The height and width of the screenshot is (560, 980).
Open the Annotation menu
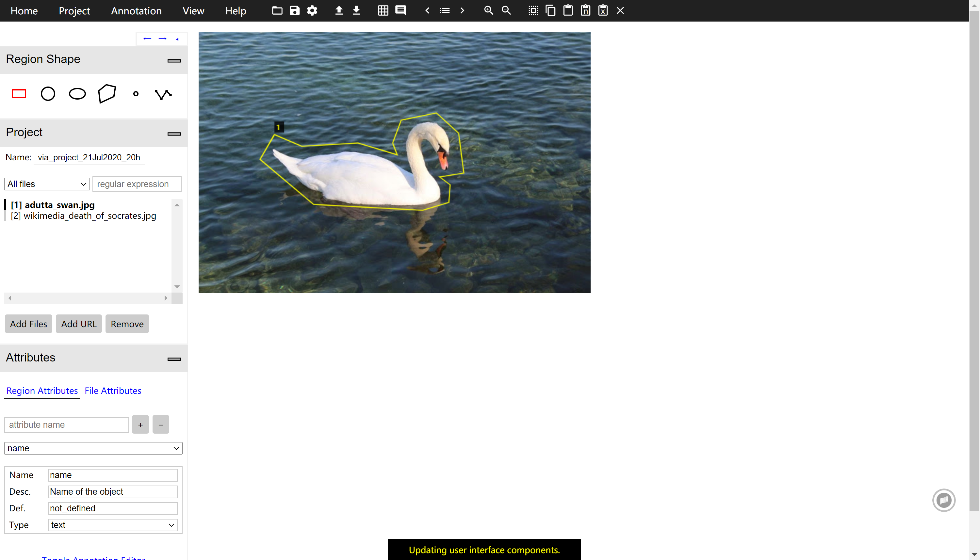136,11
